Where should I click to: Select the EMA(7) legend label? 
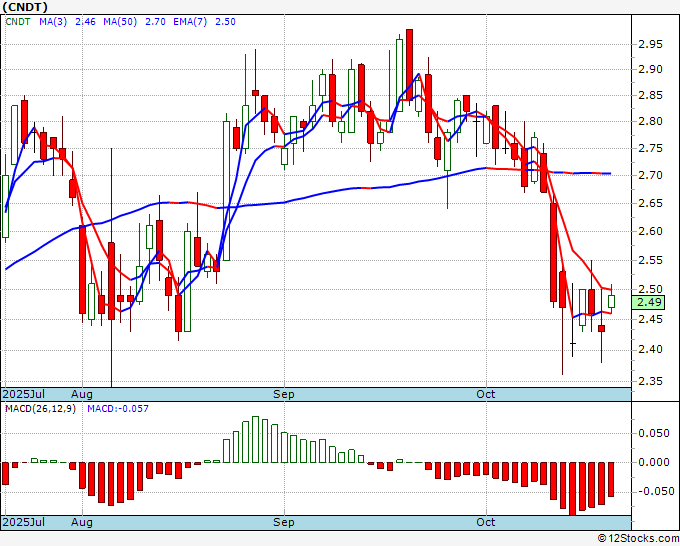pos(190,22)
